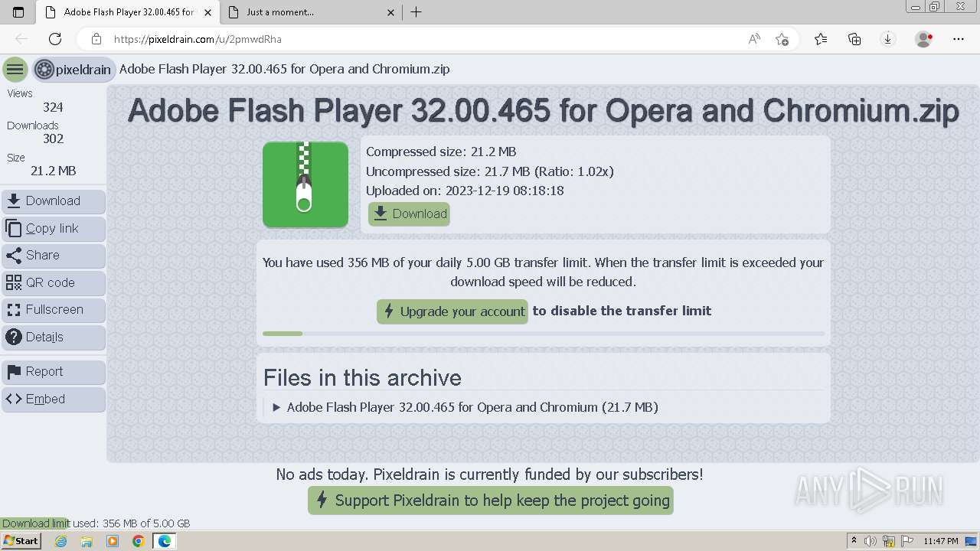The image size is (980, 551).
Task: Report this file
Action: [54, 372]
